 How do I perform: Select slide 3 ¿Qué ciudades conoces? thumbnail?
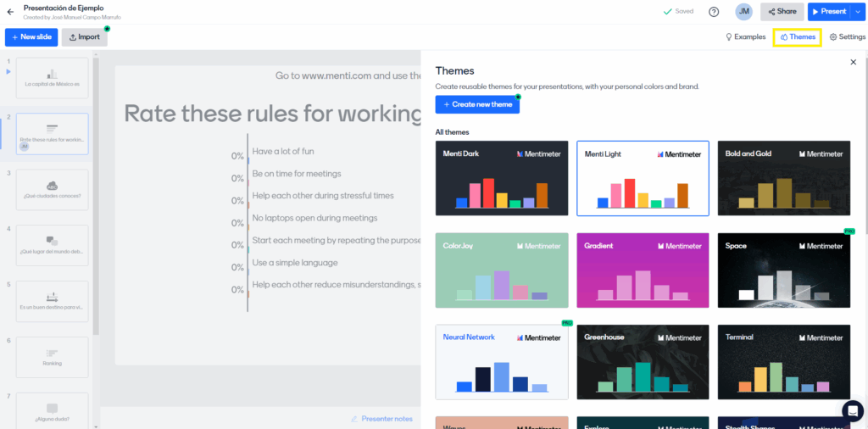[x=52, y=190]
